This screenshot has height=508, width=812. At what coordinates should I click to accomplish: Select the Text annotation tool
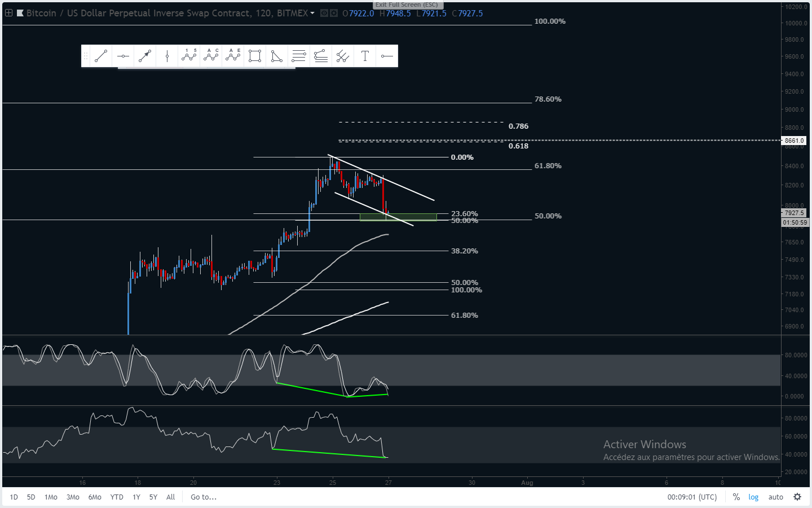(x=365, y=56)
